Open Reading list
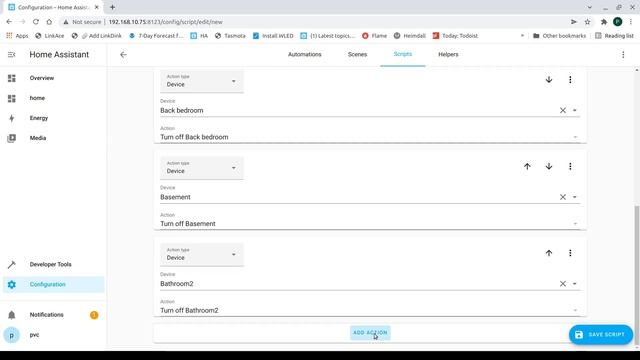 pyautogui.click(x=614, y=36)
